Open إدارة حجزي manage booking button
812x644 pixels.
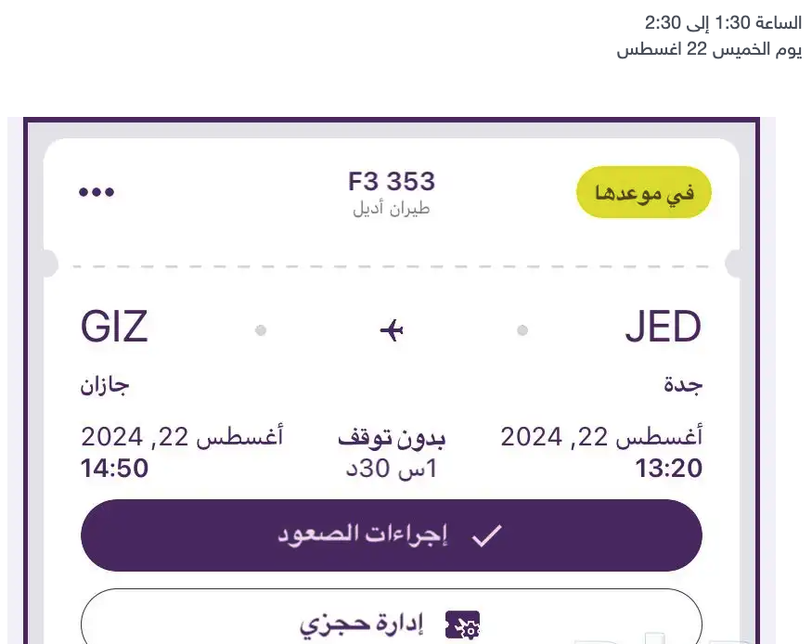coord(391,624)
